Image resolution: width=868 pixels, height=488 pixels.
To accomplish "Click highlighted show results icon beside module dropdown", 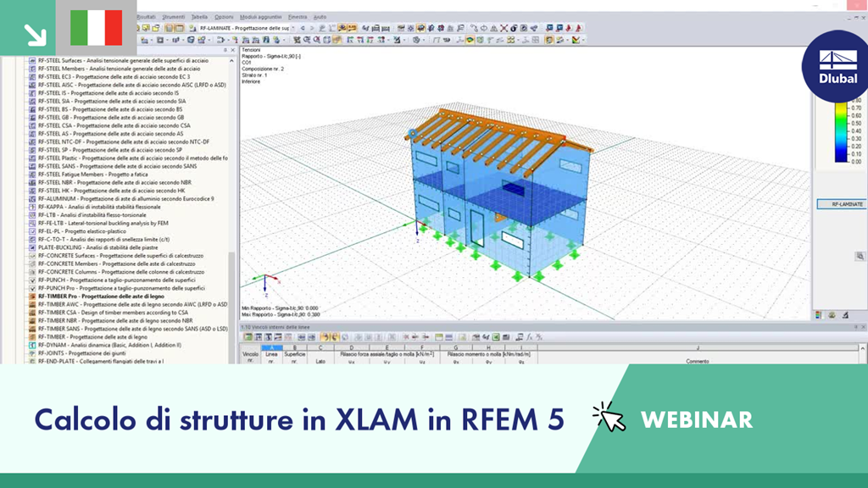I will [342, 28].
